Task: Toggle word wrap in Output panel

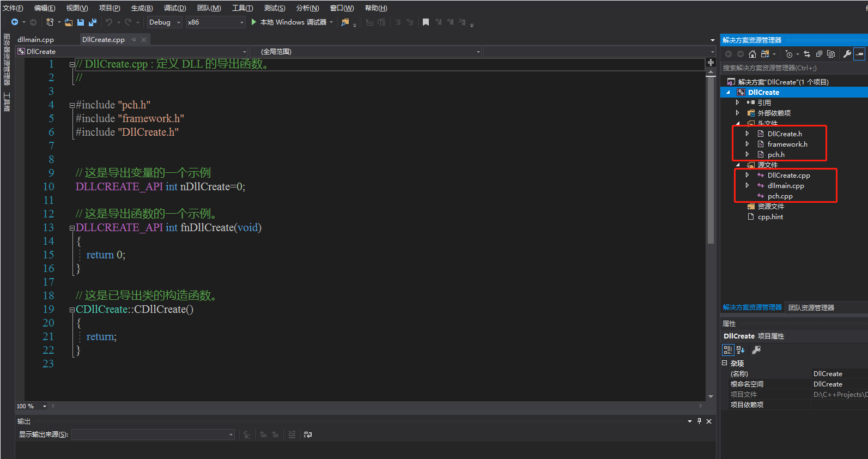Action: [x=308, y=434]
